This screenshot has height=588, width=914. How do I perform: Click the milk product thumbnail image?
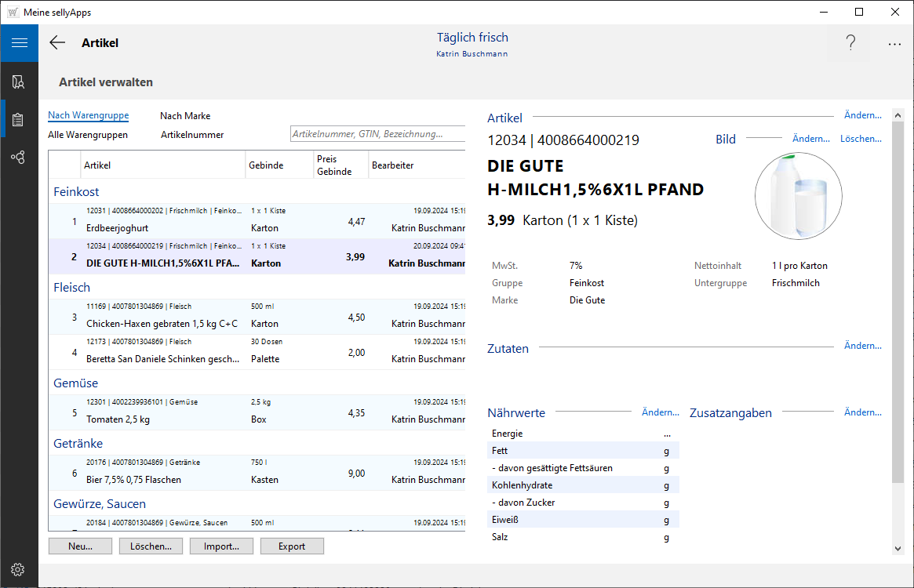click(798, 196)
